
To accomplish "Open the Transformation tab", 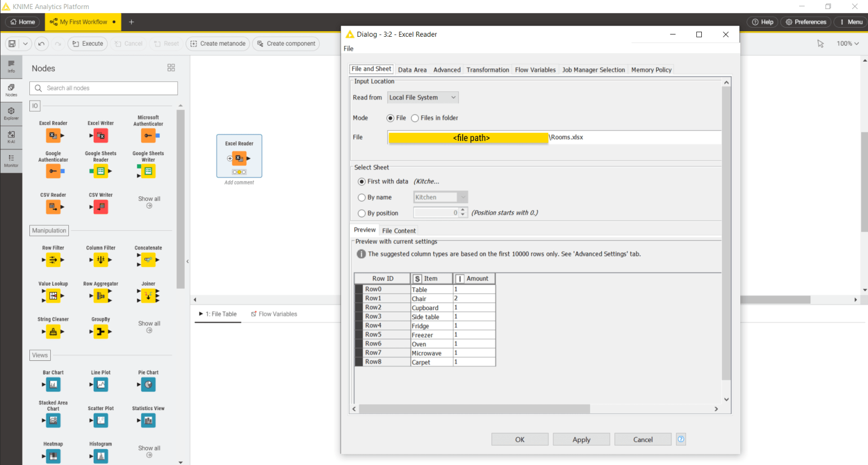I will [x=488, y=70].
